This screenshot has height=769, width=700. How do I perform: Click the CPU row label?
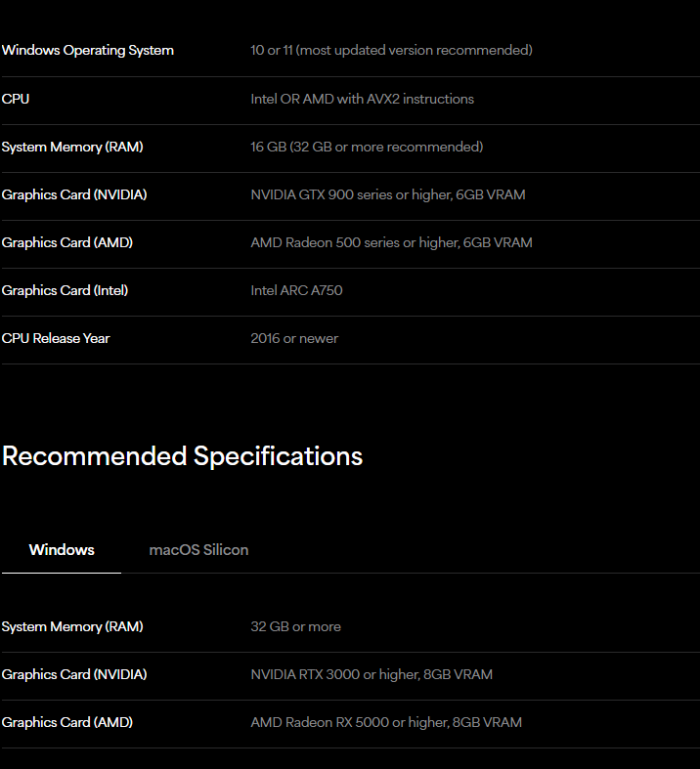(16, 99)
